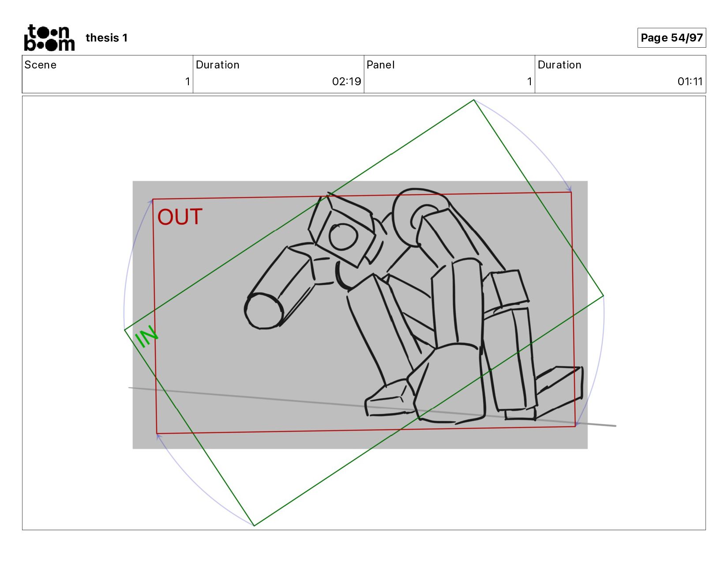The height and width of the screenshot is (563, 728).
Task: Click the 'Page 54/97' page indicator
Action: click(x=672, y=38)
